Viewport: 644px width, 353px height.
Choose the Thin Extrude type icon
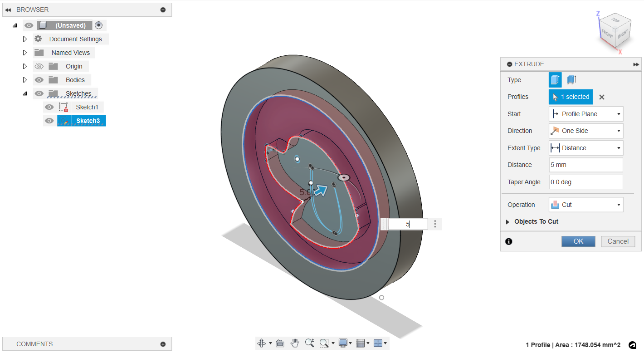571,80
